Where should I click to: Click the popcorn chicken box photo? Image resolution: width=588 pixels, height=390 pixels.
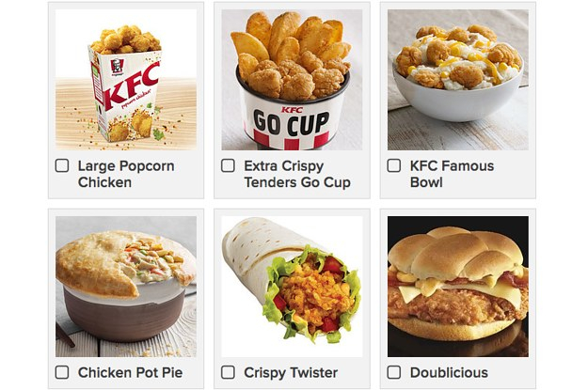click(126, 80)
